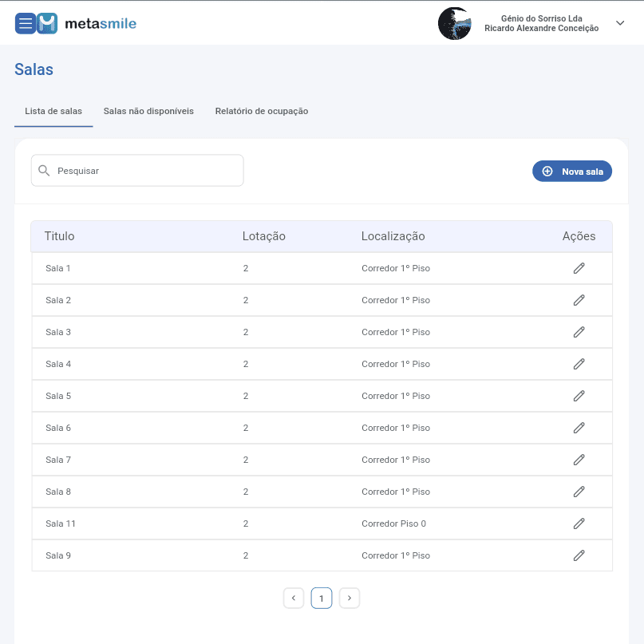Select the Sala 7 title cell
Screen dimensions: 644x644
click(x=58, y=460)
